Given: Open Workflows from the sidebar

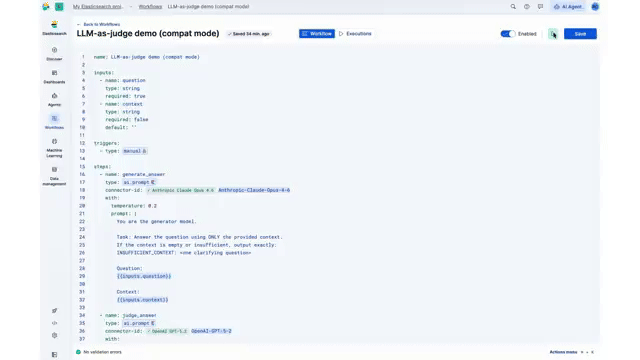Looking at the screenshot, I should click(x=54, y=122).
